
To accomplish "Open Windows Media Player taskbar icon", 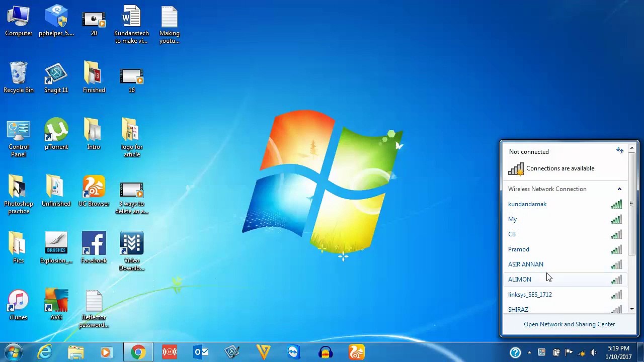I will point(106,352).
